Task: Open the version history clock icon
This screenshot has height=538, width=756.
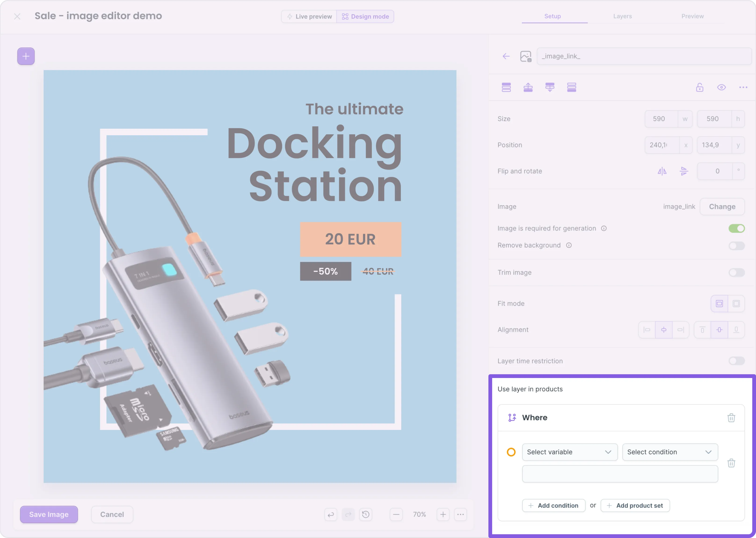Action: (x=366, y=515)
